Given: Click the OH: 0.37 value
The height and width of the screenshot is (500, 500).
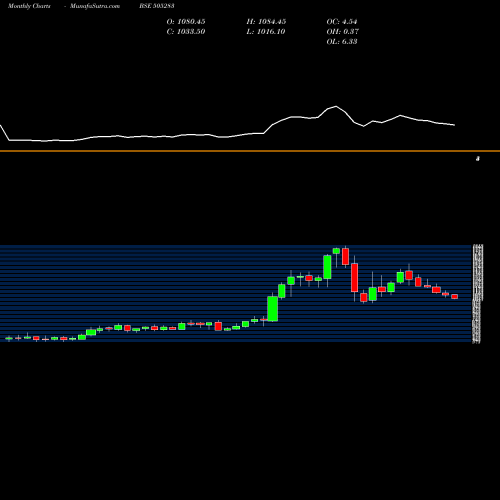Looking at the screenshot, I should click(343, 32).
